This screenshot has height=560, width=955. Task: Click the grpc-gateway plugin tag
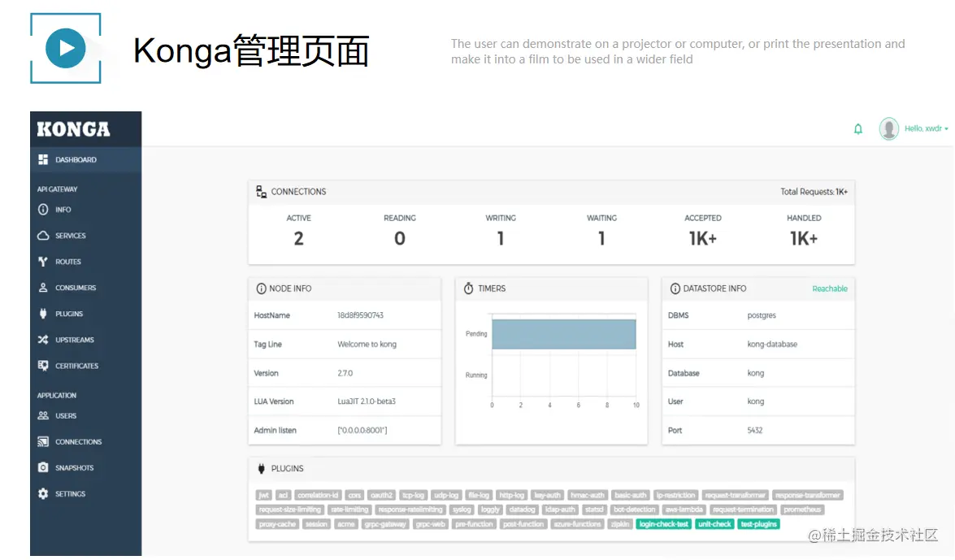pyautogui.click(x=385, y=524)
